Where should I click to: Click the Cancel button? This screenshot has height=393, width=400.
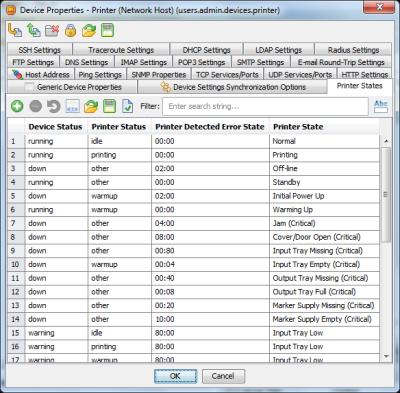(x=223, y=376)
